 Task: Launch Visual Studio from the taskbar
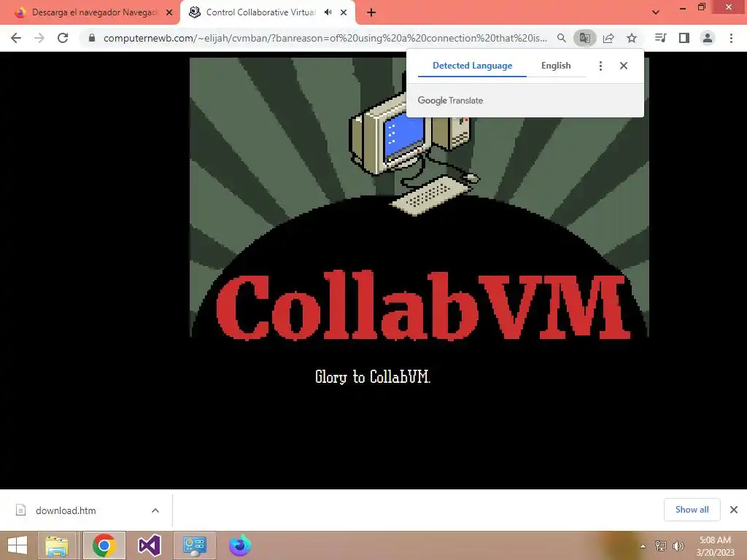149,545
